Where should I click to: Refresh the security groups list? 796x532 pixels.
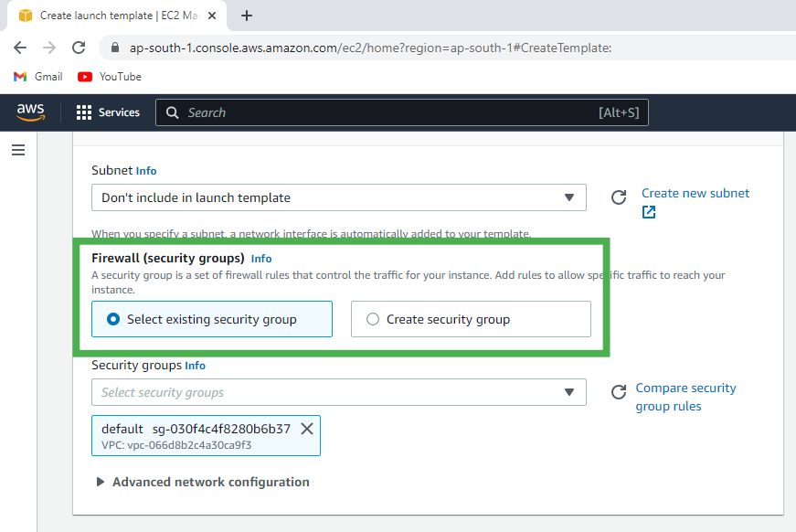click(x=619, y=392)
